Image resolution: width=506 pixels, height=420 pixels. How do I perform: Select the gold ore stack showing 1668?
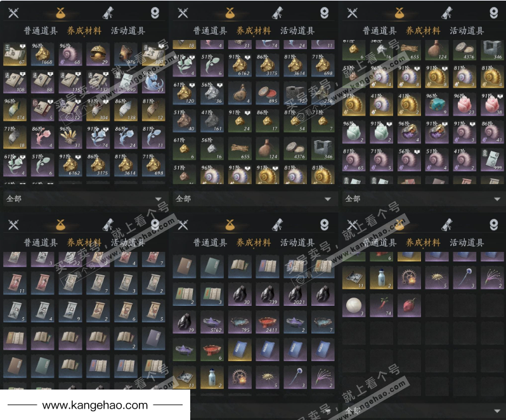coord(42,54)
